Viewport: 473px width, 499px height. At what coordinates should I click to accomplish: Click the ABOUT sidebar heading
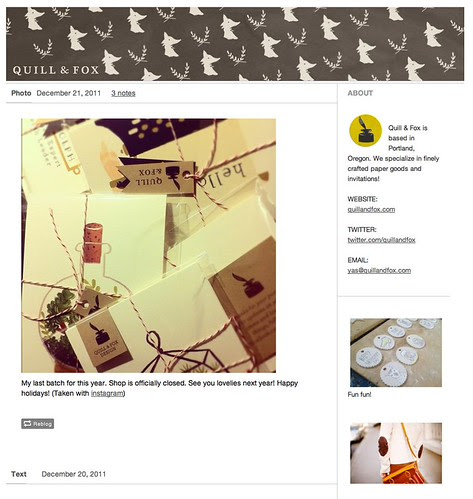pyautogui.click(x=360, y=93)
